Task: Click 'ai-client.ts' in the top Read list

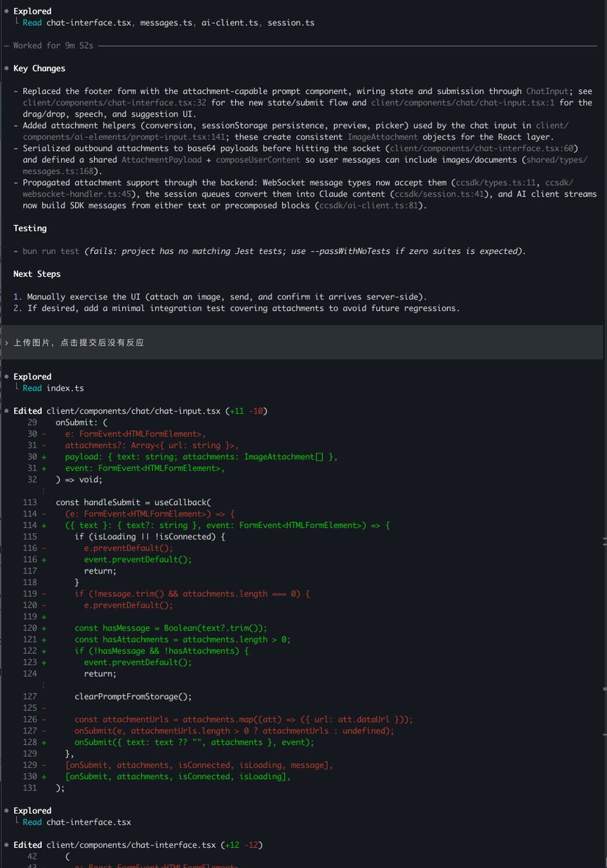Action: [230, 22]
